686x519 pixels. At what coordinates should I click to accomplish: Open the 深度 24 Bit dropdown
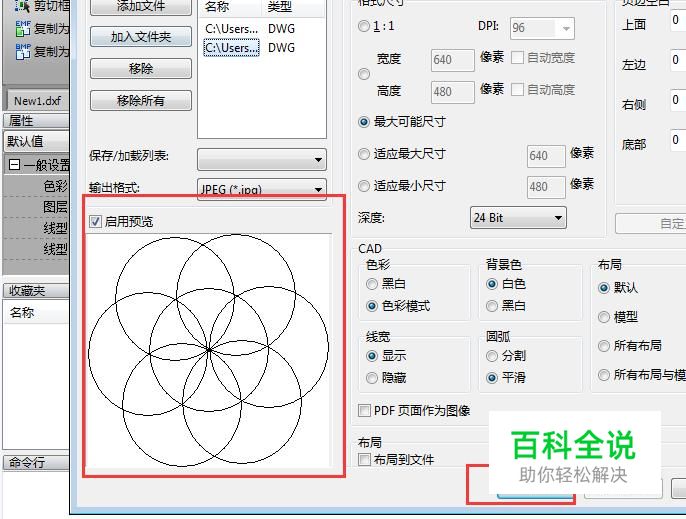click(518, 217)
